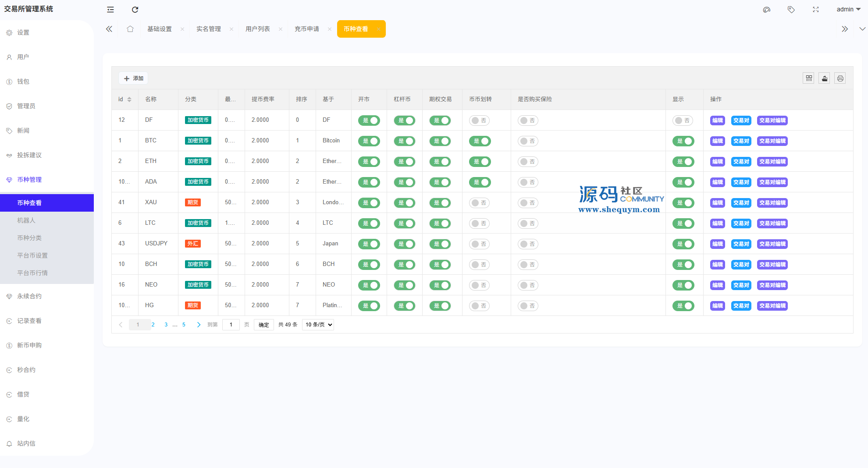Open 币种分类 in sidebar submenu

pos(29,238)
